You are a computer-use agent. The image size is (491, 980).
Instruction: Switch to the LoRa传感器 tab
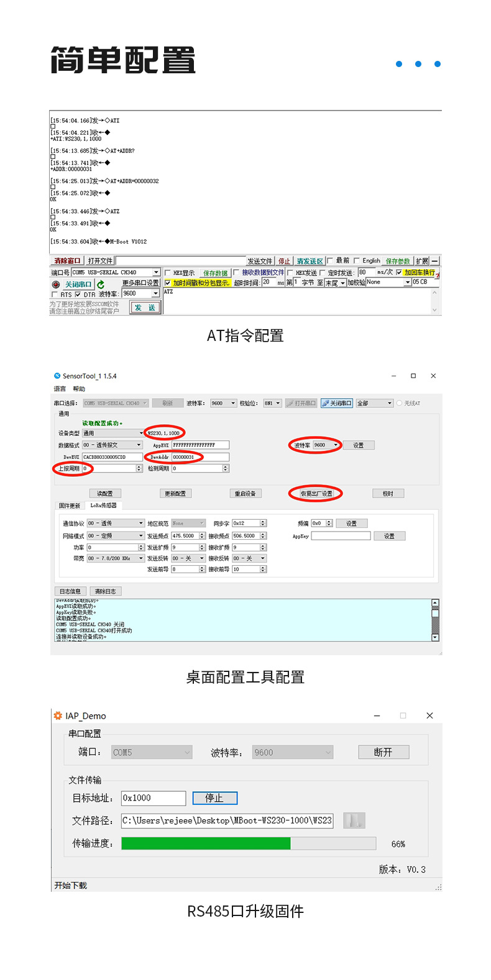pyautogui.click(x=103, y=506)
